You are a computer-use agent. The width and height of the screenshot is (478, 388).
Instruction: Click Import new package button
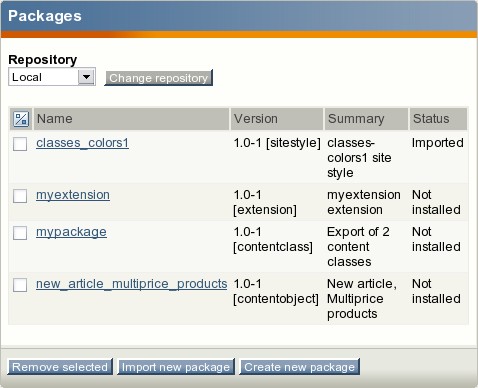point(176,367)
